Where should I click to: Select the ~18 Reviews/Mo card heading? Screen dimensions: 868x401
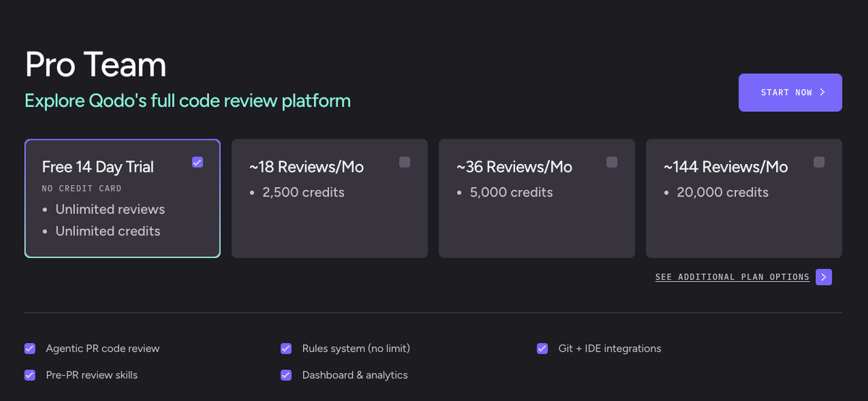click(306, 167)
